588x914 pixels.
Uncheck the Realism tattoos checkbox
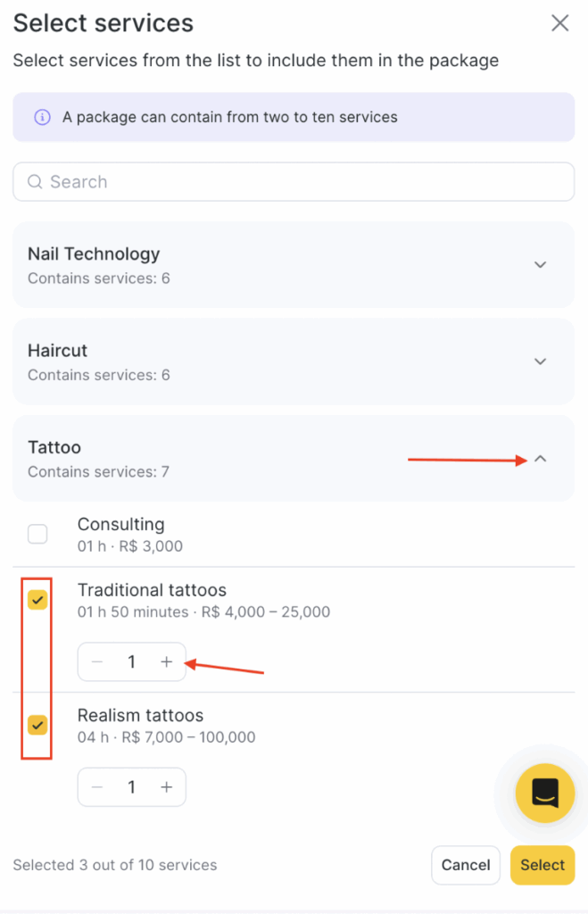pyautogui.click(x=37, y=725)
